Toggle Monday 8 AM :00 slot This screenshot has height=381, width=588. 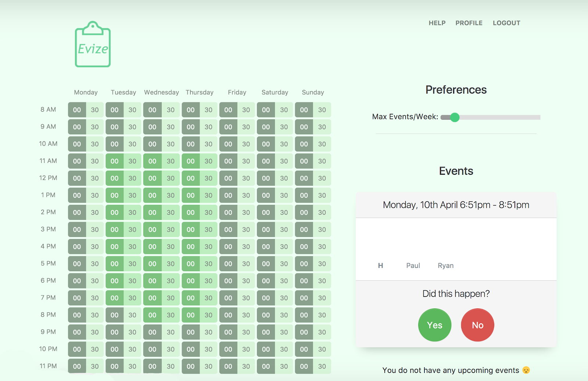[x=77, y=110]
